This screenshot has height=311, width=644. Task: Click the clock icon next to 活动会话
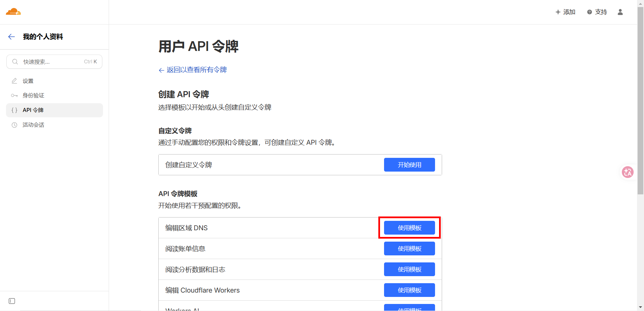[14, 125]
